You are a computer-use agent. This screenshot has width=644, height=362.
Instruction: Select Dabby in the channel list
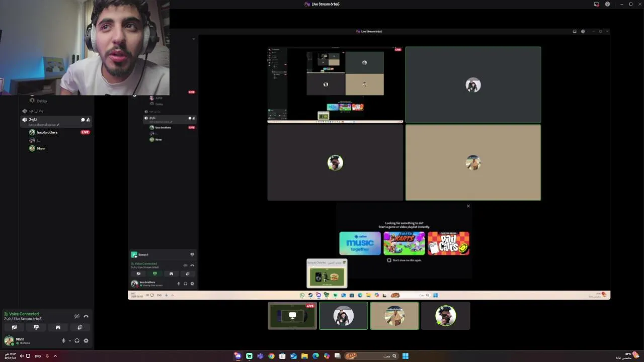pos(42,101)
